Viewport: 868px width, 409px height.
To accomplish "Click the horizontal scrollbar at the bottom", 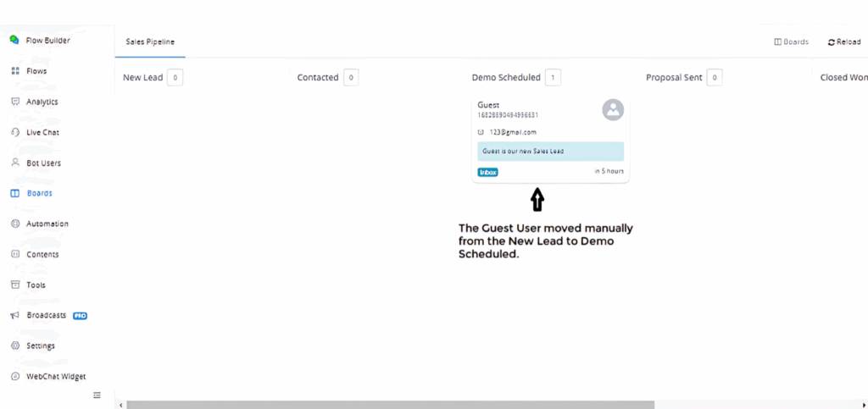I will pos(390,405).
